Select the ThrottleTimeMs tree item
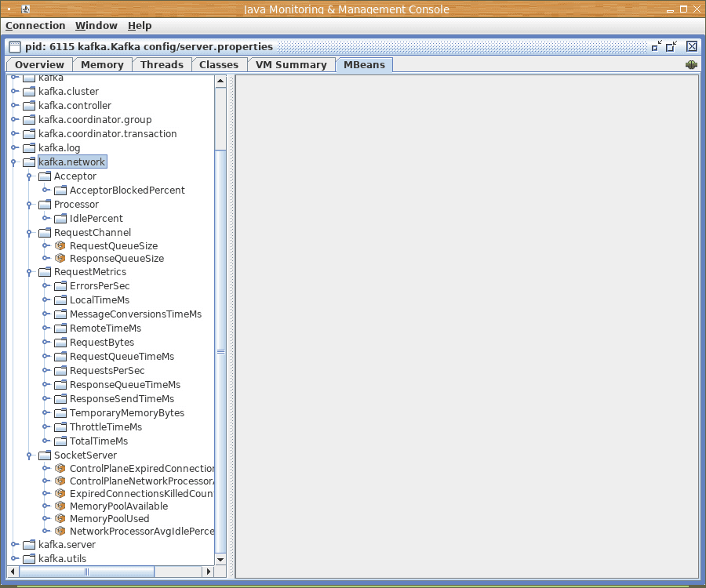 106,427
